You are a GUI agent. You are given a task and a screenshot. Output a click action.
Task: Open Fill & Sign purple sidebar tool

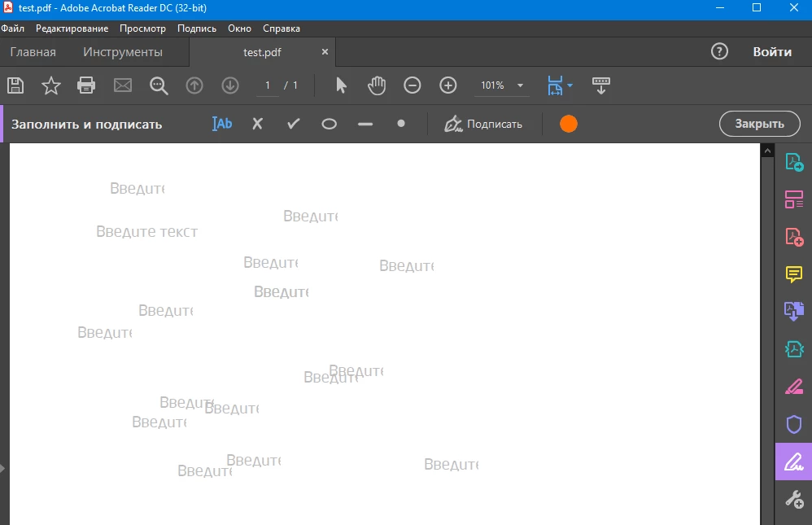point(793,462)
